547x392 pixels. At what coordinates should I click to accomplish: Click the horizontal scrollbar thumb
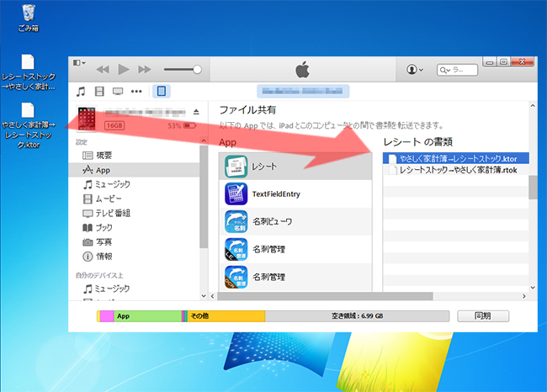[x=325, y=296]
